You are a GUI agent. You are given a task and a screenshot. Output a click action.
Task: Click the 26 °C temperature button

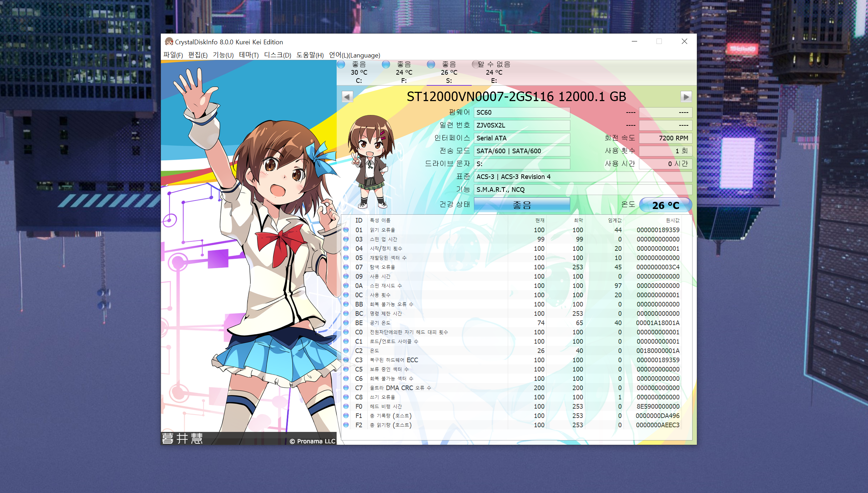click(665, 205)
